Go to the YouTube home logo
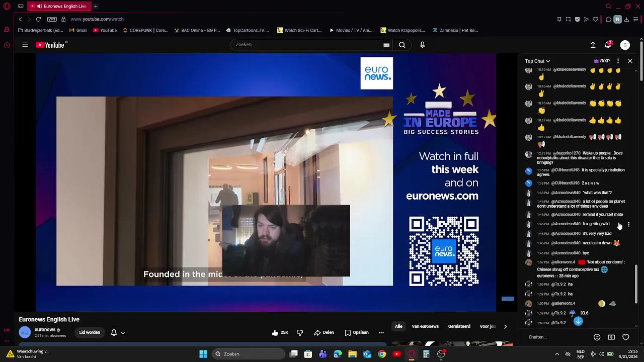Viewport: 644px width, 362px height. pyautogui.click(x=50, y=45)
